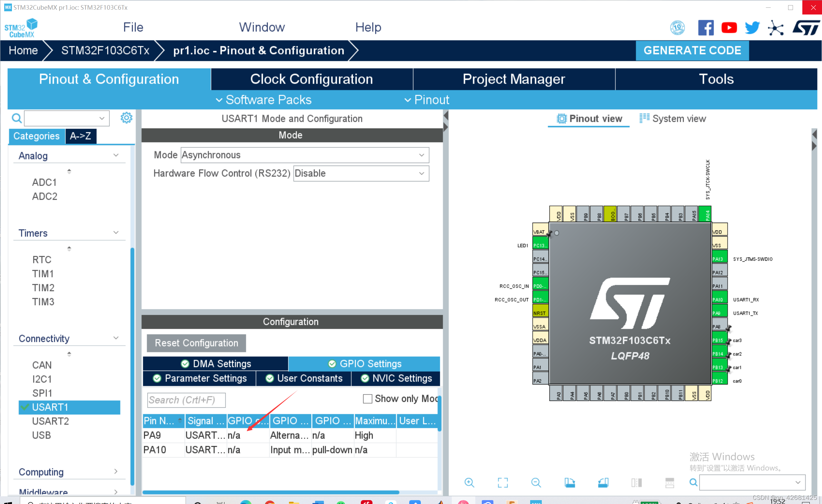Open the categories settings gear icon

point(126,118)
